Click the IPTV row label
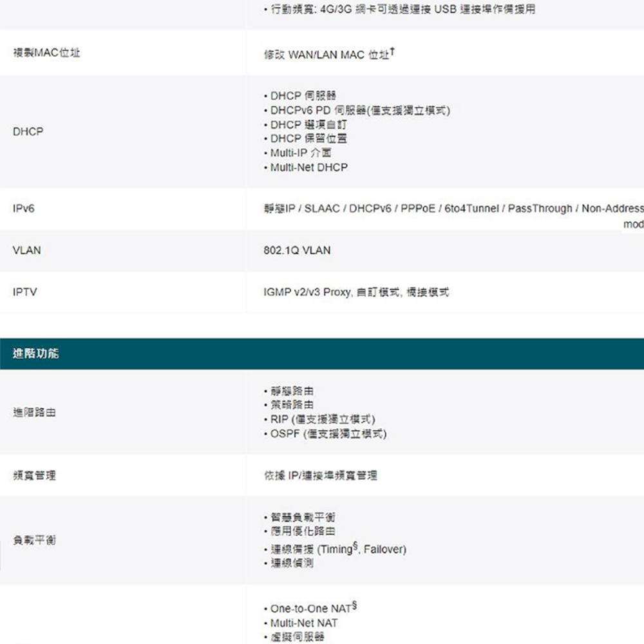The width and height of the screenshot is (644, 644). pos(24,292)
